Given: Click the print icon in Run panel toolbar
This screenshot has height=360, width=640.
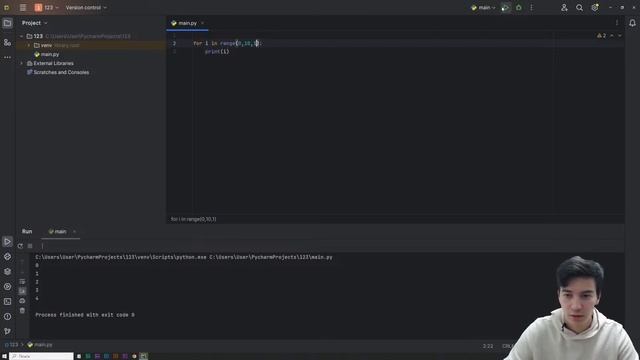Looking at the screenshot, I should click(22, 301).
